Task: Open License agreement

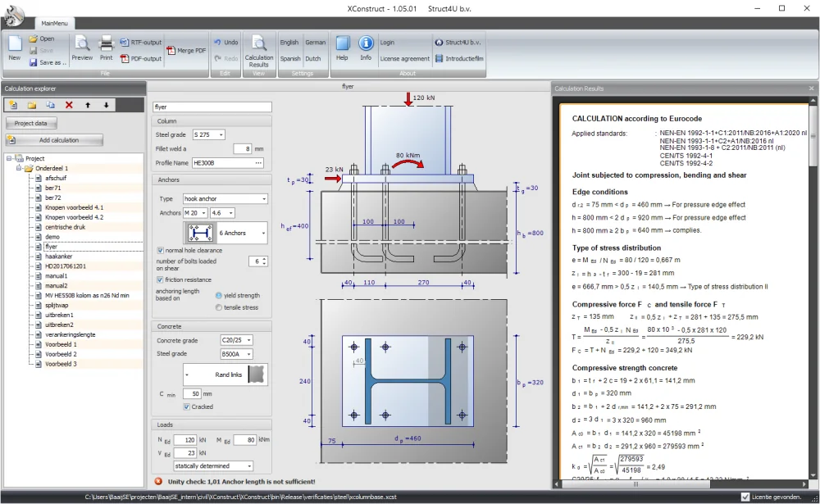Action: click(404, 58)
